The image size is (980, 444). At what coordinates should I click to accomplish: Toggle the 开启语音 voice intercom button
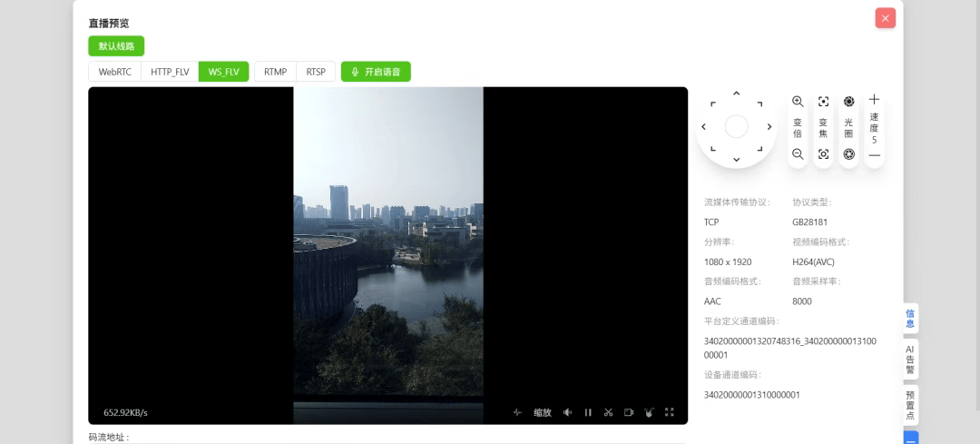(x=376, y=72)
